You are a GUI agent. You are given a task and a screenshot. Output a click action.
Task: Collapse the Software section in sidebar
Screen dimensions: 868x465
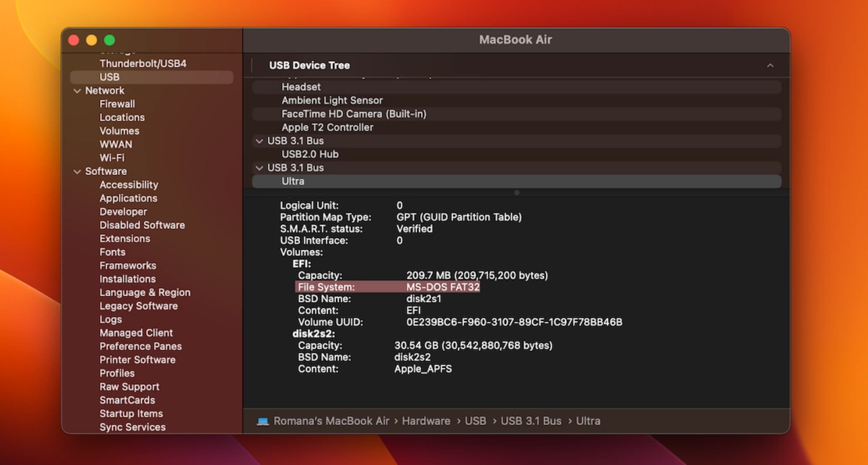(77, 172)
